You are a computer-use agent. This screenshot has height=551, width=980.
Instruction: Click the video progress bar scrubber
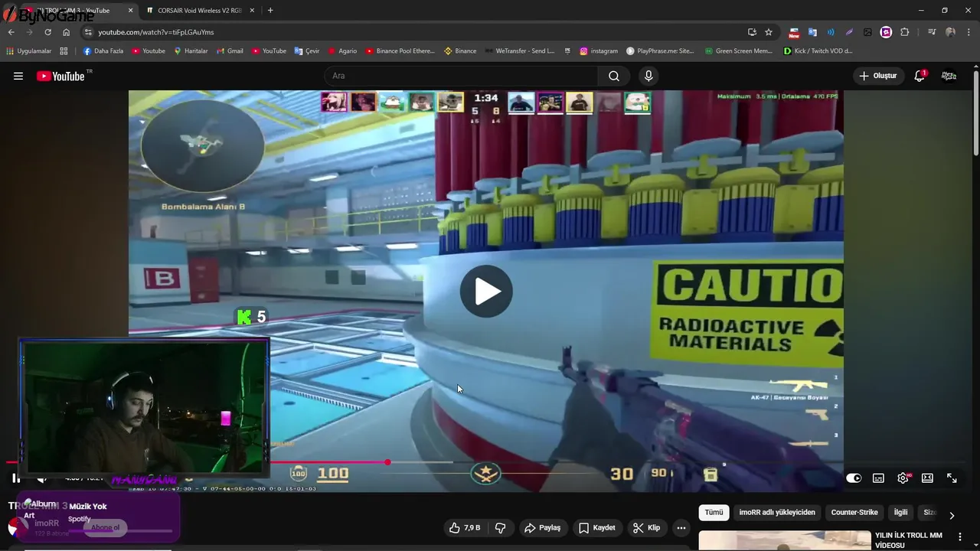[387, 462]
